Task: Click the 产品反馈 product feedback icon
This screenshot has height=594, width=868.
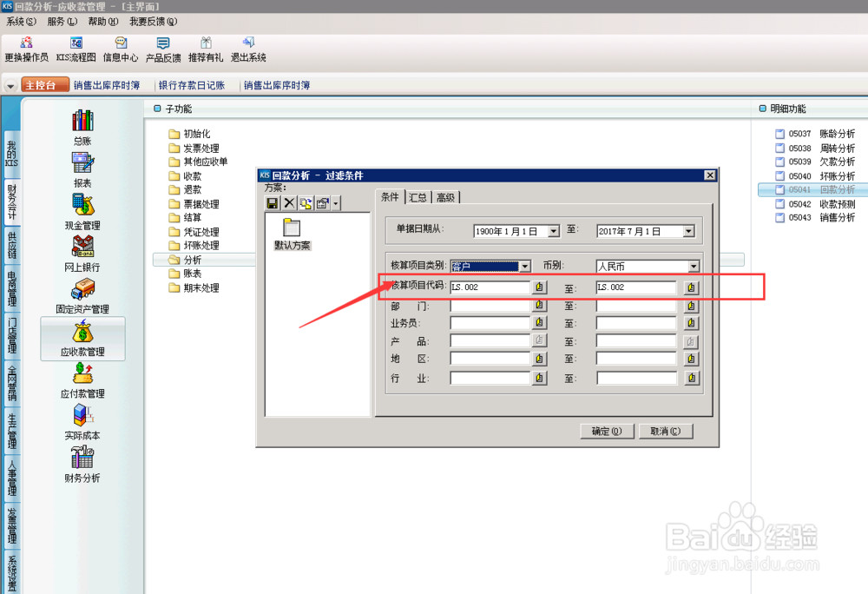Action: pyautogui.click(x=163, y=49)
